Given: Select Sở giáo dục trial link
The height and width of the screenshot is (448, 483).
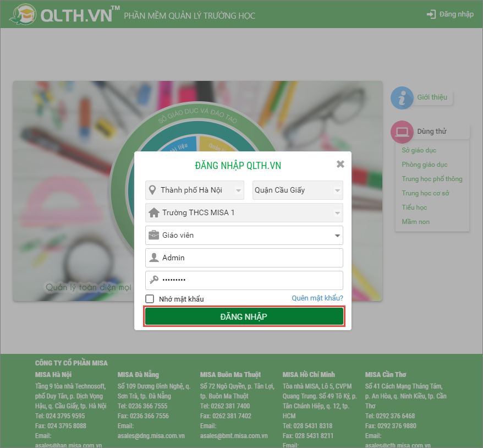Looking at the screenshot, I should coord(419,150).
